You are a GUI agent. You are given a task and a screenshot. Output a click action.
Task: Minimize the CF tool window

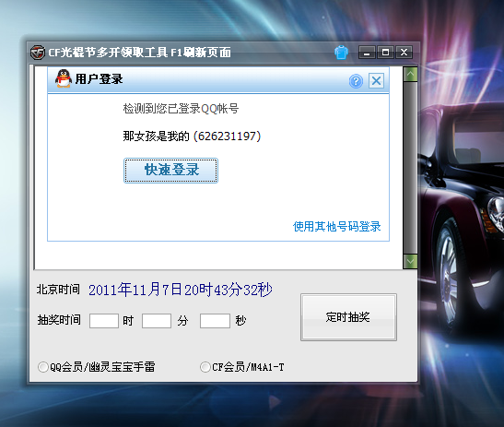[x=367, y=53]
